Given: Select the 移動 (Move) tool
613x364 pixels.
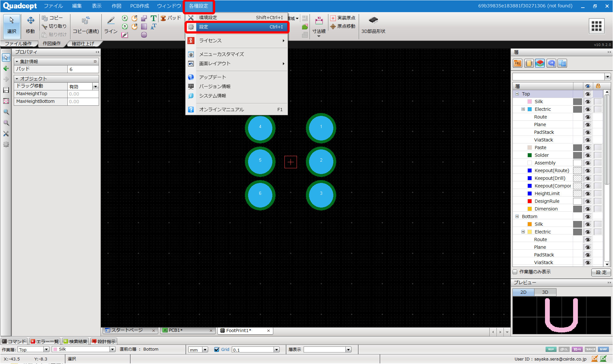Looking at the screenshot, I should point(30,25).
